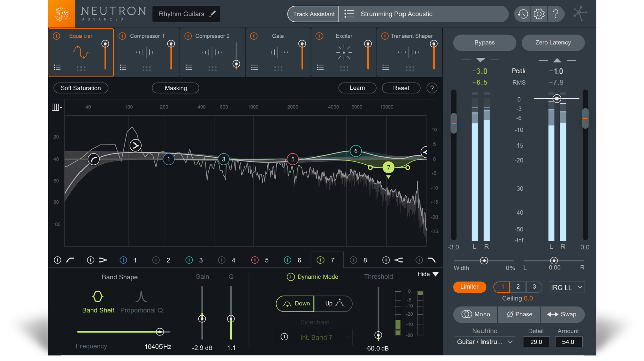Toggle the Limiter on or off
The height and width of the screenshot is (361, 644).
click(x=469, y=286)
